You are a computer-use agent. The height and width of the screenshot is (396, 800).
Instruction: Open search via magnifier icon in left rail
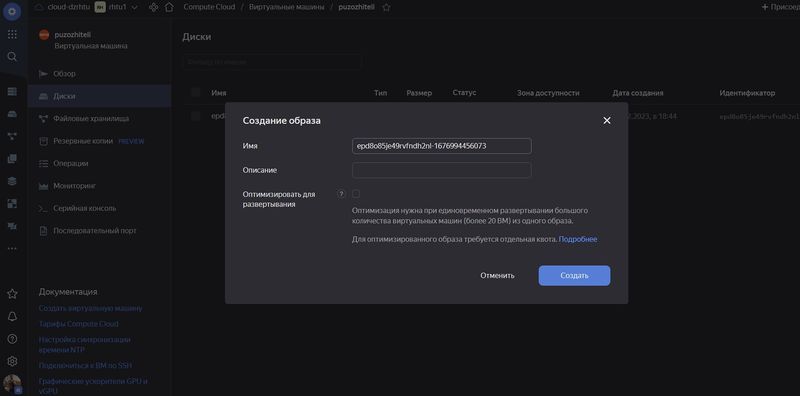(12, 56)
